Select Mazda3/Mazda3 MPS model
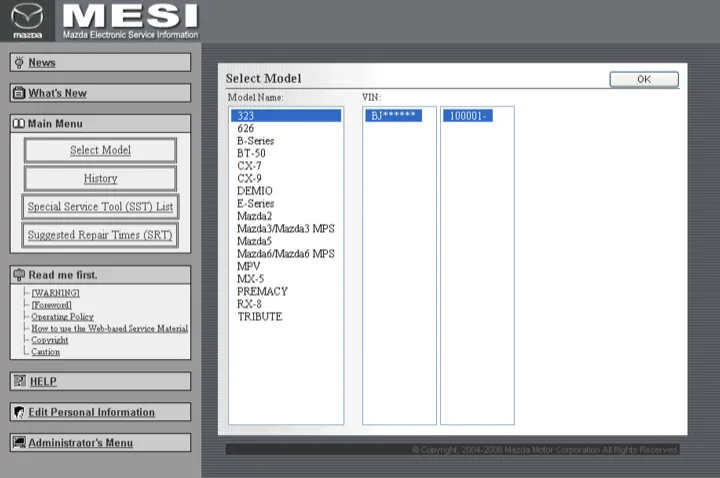Image resolution: width=720 pixels, height=478 pixels. (286, 229)
